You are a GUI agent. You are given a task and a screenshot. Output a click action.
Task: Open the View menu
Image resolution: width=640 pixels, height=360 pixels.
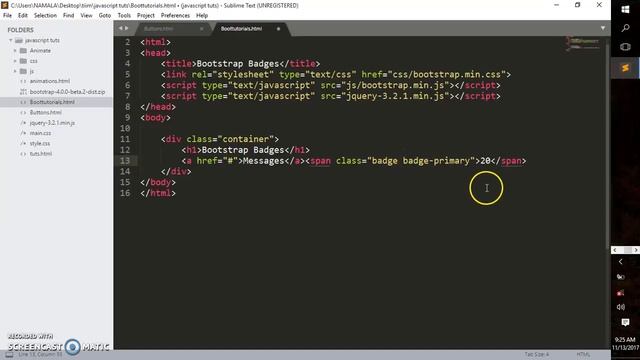86,16
